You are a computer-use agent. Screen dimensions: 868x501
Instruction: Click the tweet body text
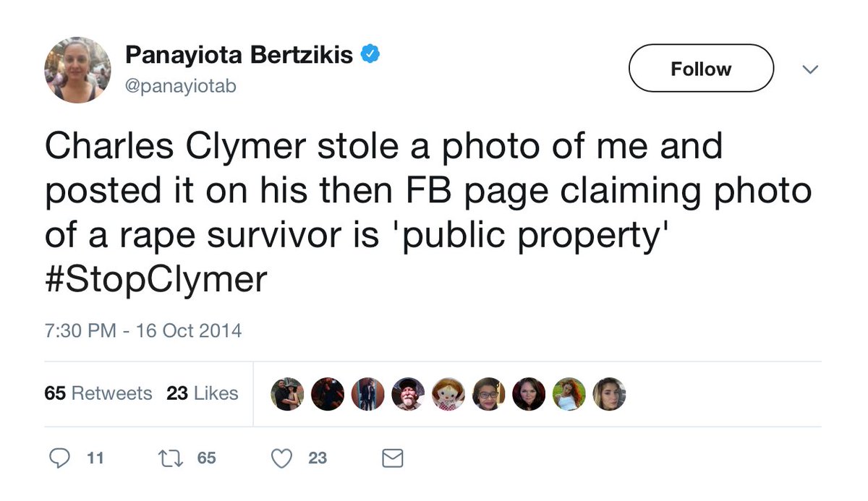pyautogui.click(x=427, y=192)
